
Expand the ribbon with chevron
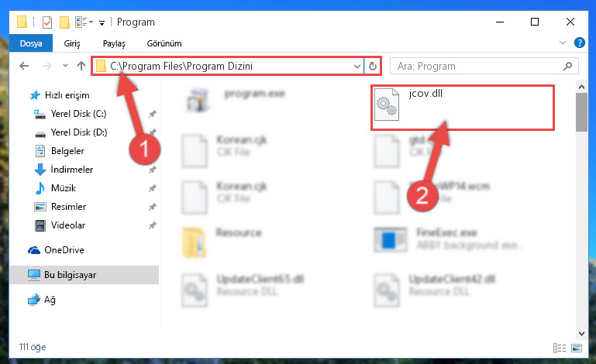pyautogui.click(x=563, y=43)
